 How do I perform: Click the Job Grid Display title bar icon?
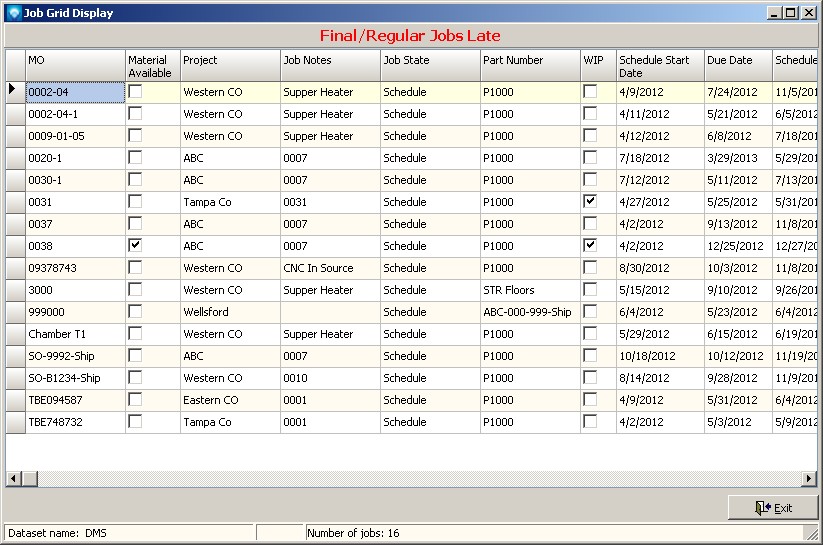click(13, 13)
